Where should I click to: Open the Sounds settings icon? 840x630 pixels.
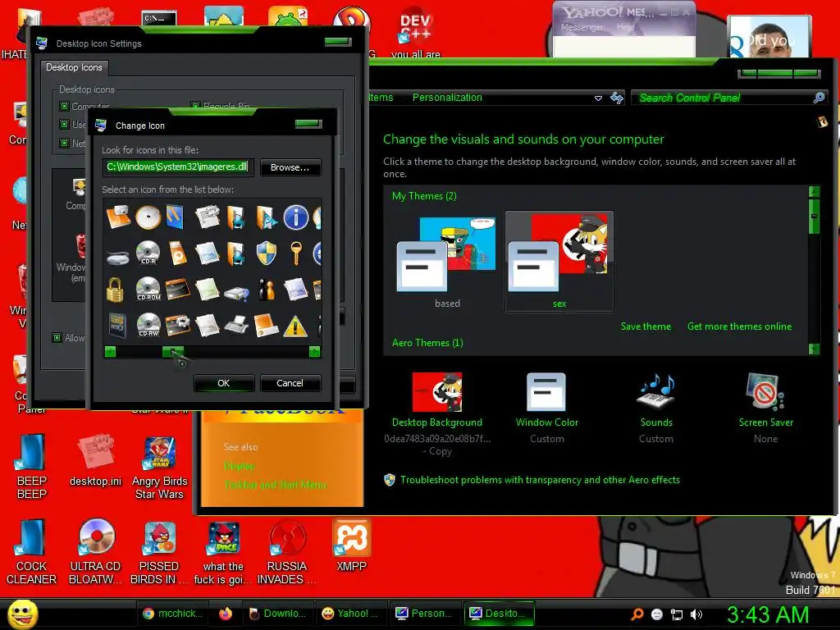656,391
